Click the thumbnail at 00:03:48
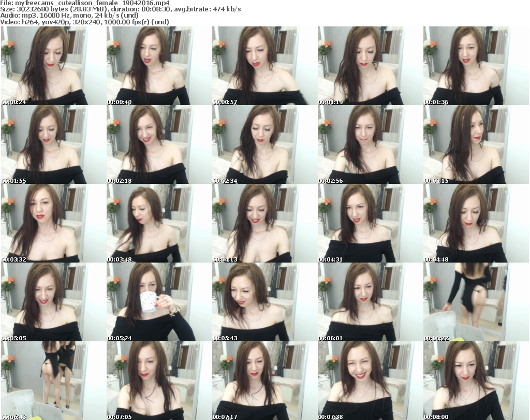This screenshot has height=420, width=530. pos(159,223)
